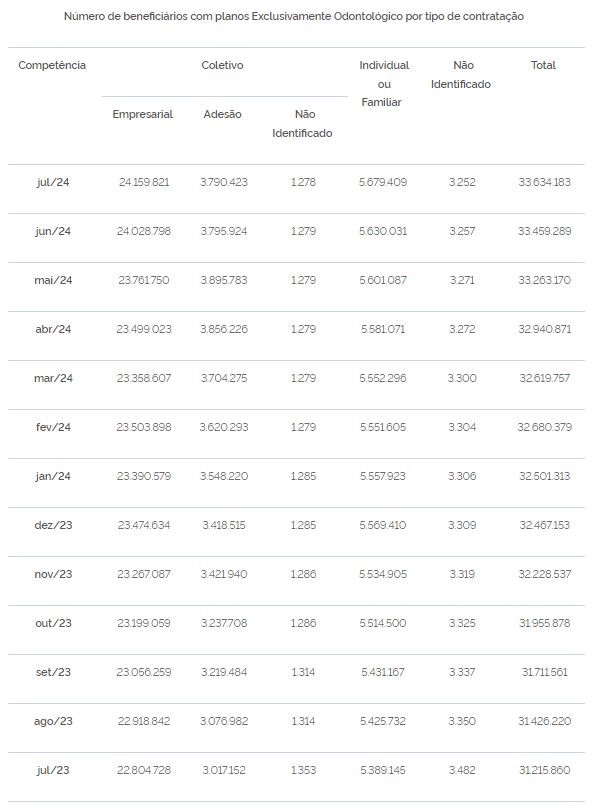The width and height of the screenshot is (600, 811).
Task: Click the Competência column header
Action: [52, 65]
